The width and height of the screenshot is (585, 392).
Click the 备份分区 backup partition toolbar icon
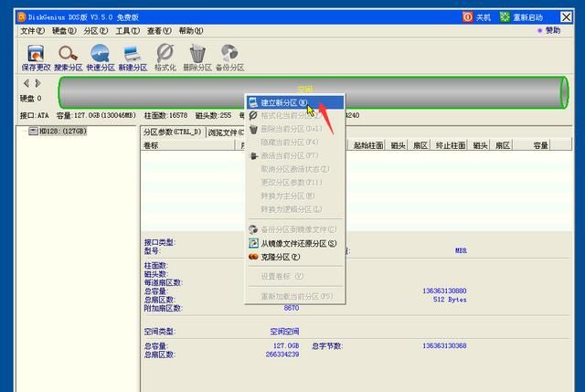coord(229,58)
